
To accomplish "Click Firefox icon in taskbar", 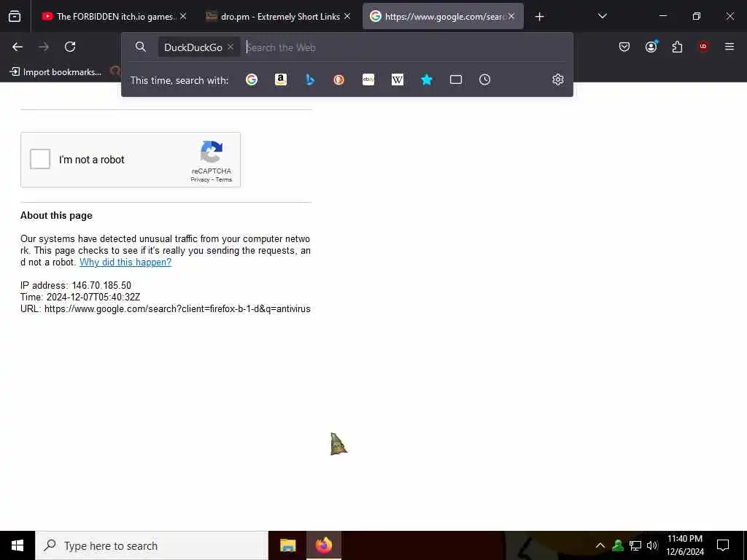I will pos(323,545).
